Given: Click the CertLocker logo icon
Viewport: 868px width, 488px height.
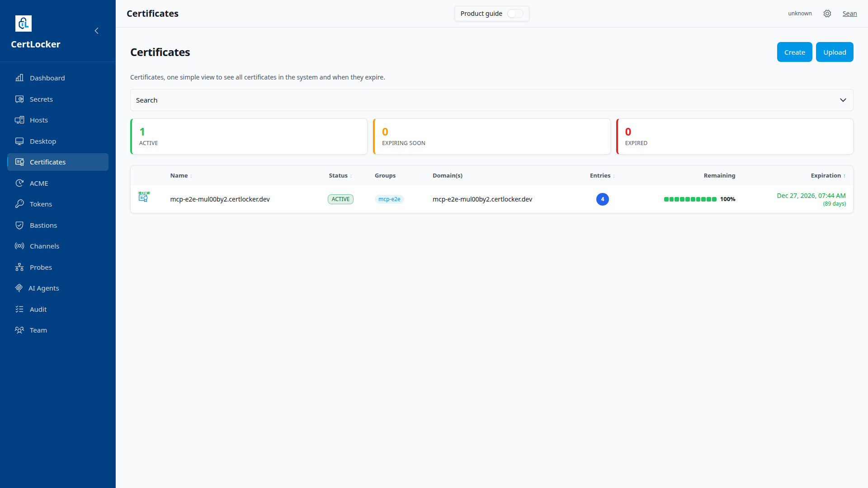Looking at the screenshot, I should click(24, 23).
